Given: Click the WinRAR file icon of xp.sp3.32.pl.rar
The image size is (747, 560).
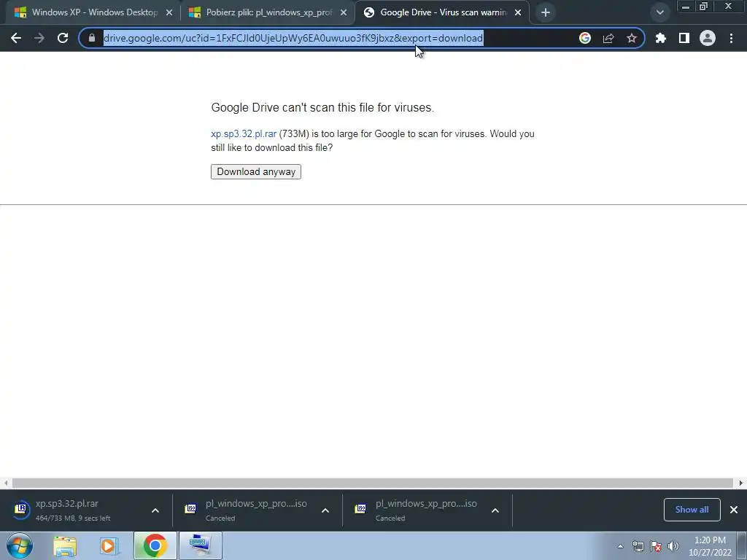Looking at the screenshot, I should [21, 510].
